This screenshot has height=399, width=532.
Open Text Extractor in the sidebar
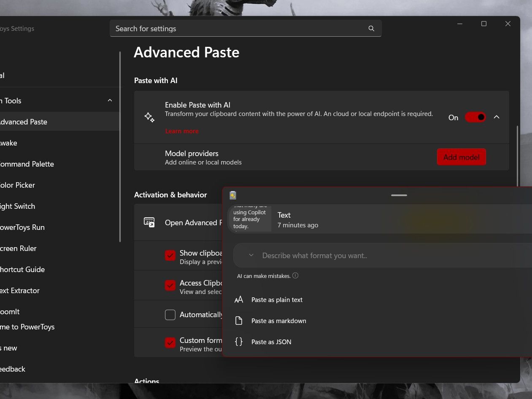tap(59, 291)
